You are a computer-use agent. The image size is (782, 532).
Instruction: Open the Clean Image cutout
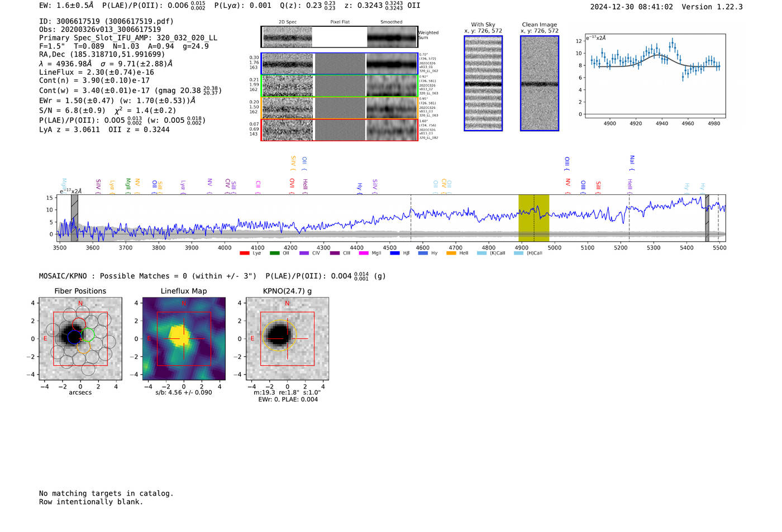coord(540,83)
